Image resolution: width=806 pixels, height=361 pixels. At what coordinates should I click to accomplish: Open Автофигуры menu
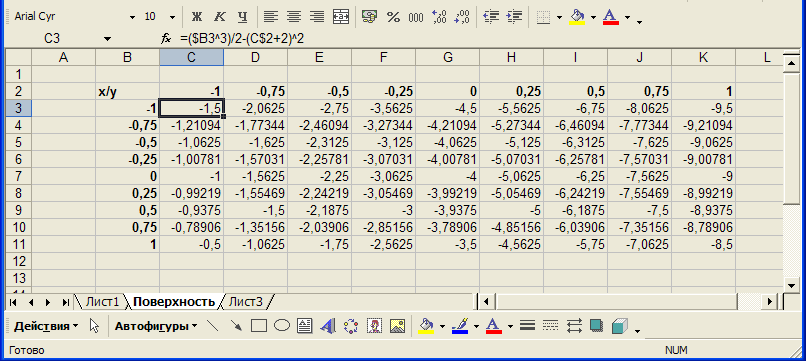tap(157, 326)
